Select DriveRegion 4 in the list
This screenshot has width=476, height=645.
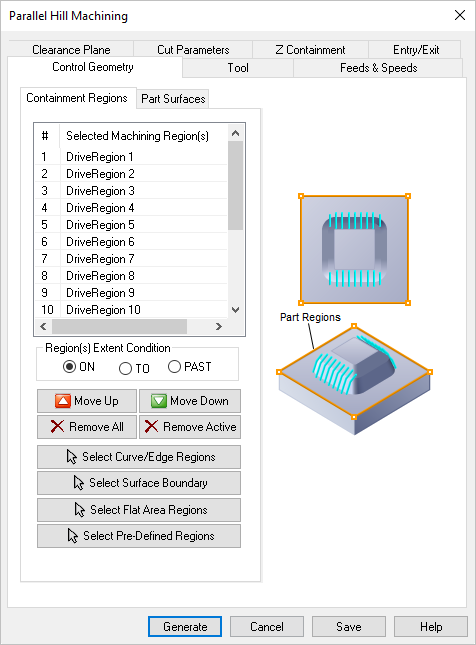click(x=131, y=208)
